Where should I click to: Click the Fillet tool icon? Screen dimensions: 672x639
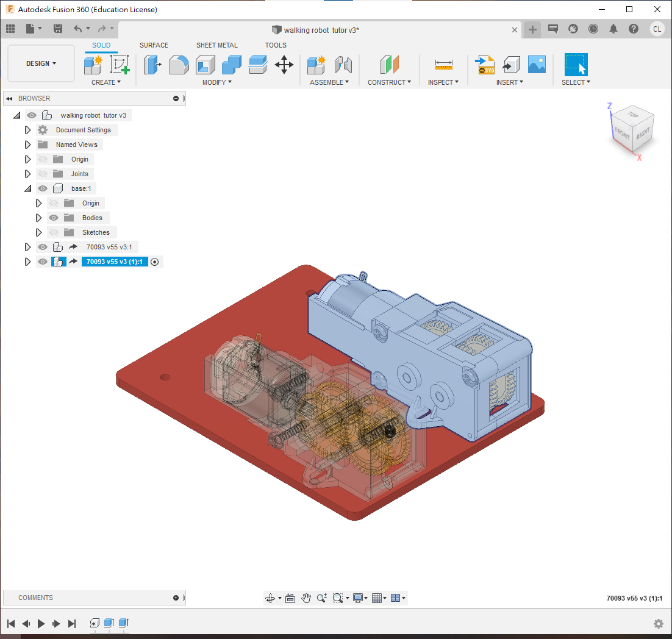tap(179, 64)
